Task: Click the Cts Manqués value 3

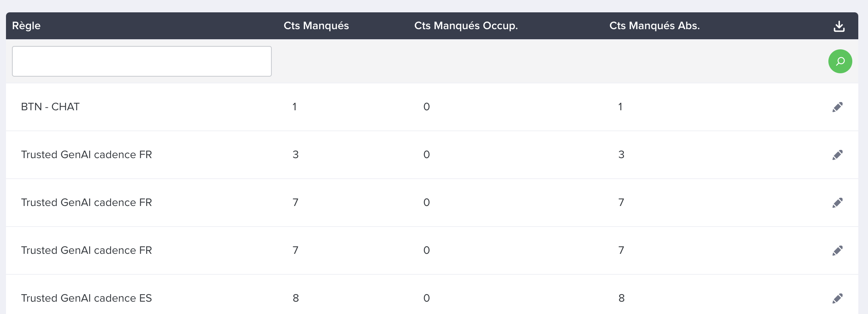Action: (x=295, y=155)
